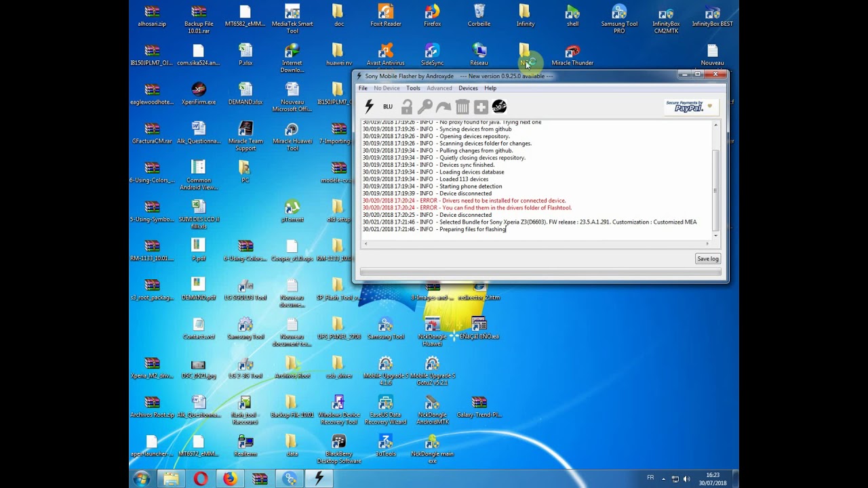Click the 'Starting phone detection' log line
This screenshot has width=868, height=488.
[432, 186]
